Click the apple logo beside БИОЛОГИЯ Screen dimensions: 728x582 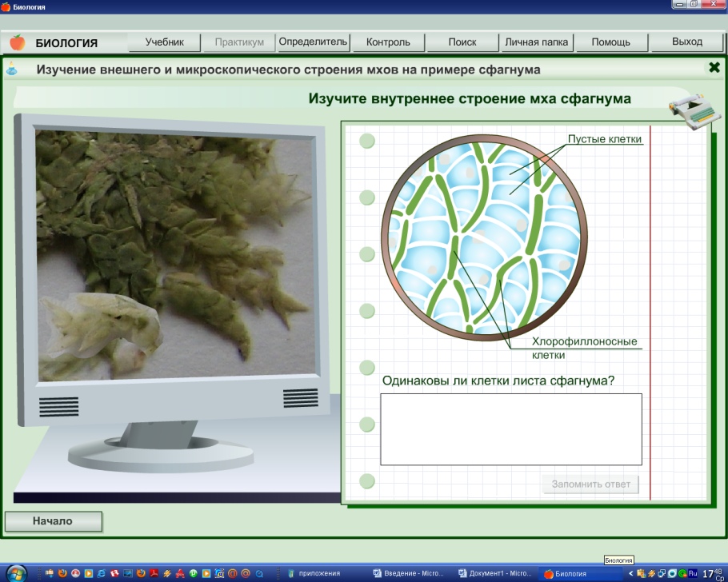[x=17, y=42]
